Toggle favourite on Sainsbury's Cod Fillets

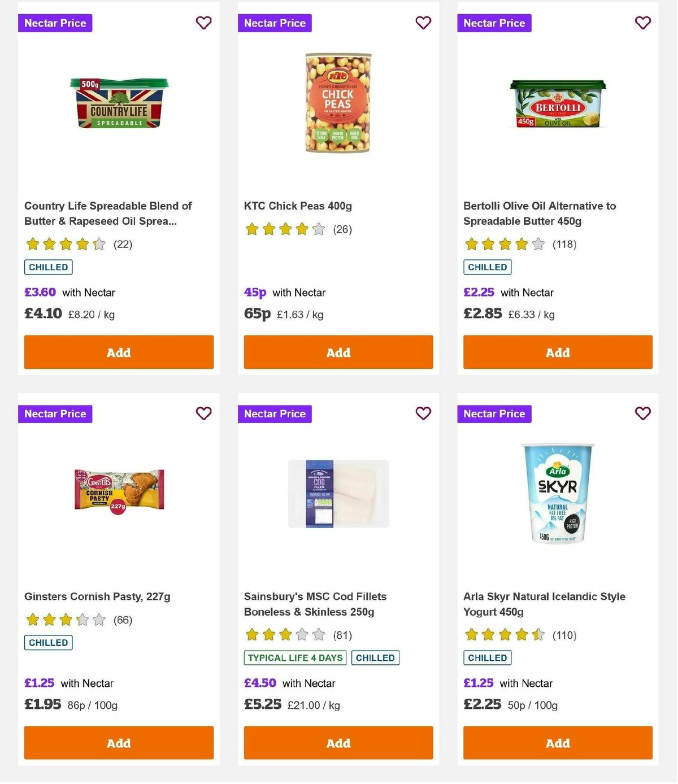pos(423,413)
